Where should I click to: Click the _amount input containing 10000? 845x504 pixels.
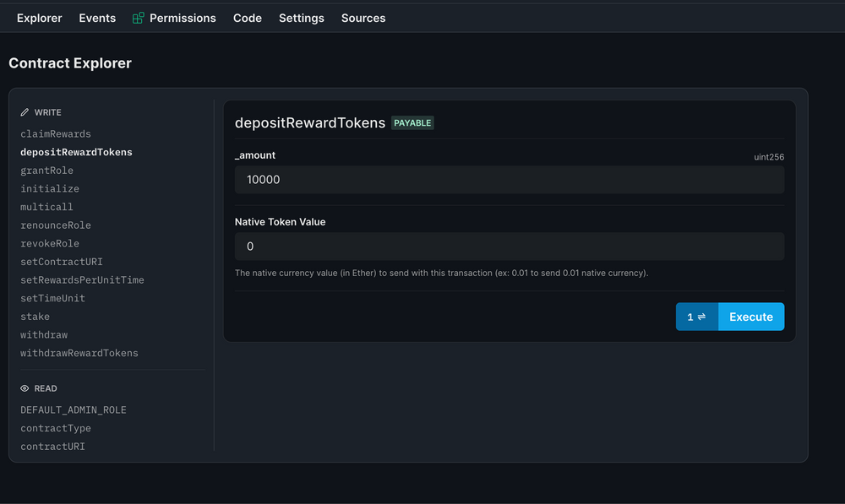coord(509,179)
